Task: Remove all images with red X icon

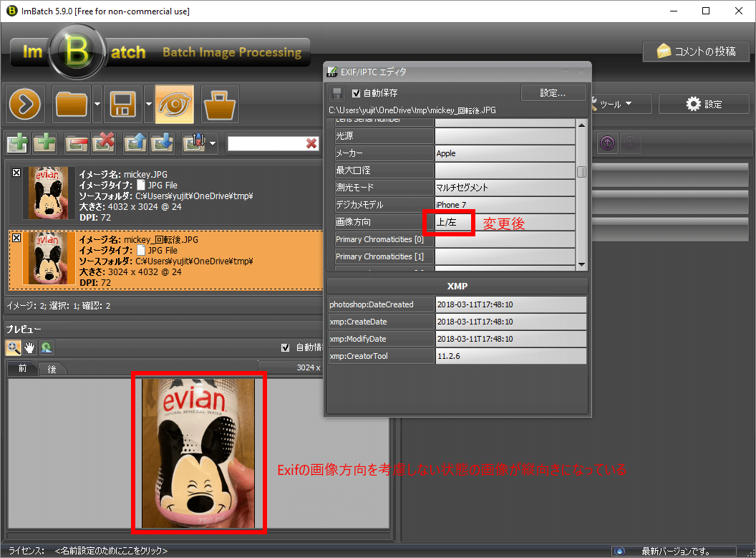Action: click(x=103, y=143)
